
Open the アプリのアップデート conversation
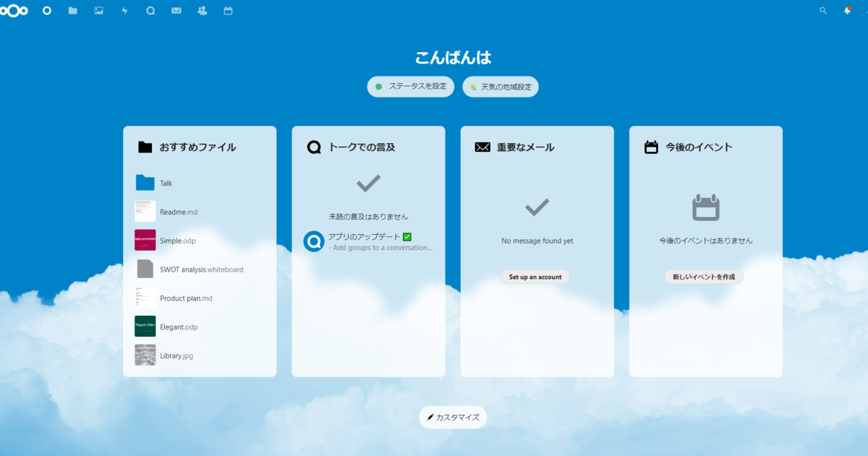(x=368, y=241)
